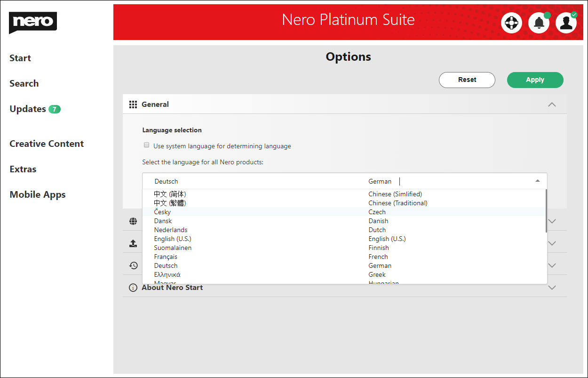The width and height of the screenshot is (588, 378).
Task: Expand the About Nero Start section
Action: click(552, 288)
